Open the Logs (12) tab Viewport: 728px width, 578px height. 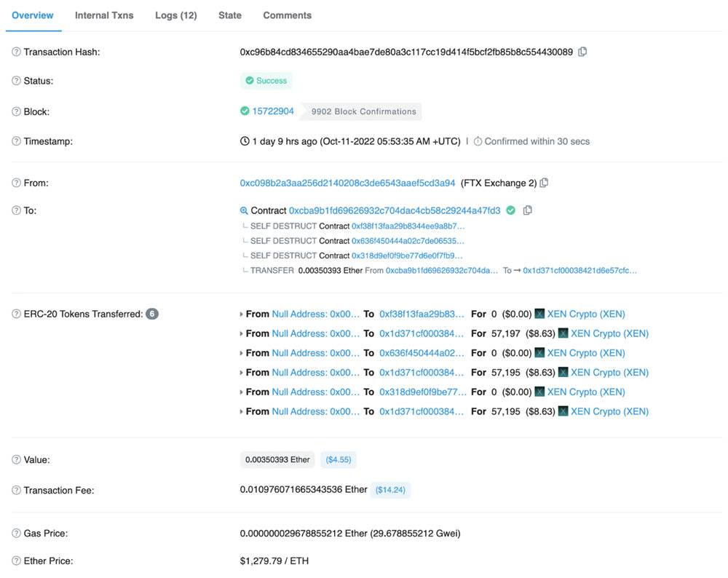(x=176, y=15)
